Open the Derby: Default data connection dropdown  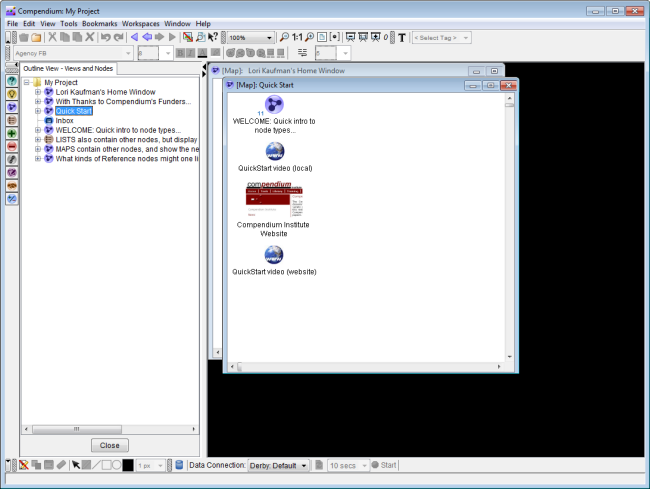304,465
